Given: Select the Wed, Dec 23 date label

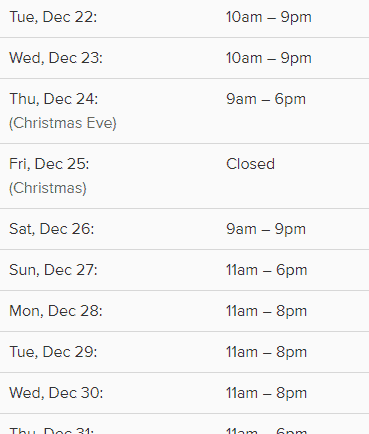Looking at the screenshot, I should click(56, 58).
